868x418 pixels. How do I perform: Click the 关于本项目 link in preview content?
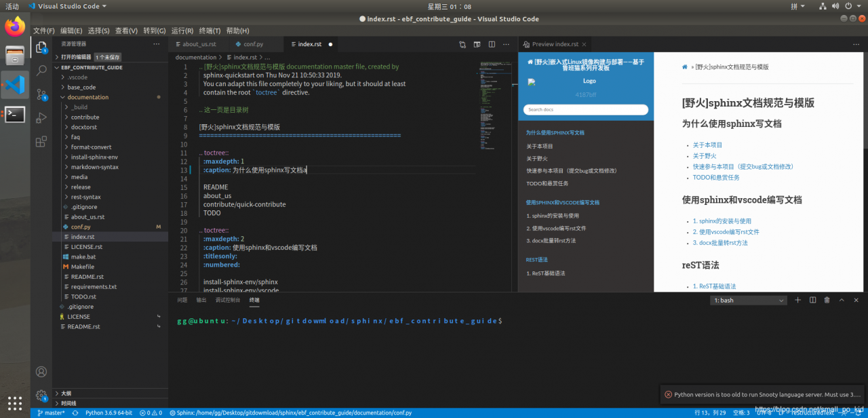tap(707, 145)
